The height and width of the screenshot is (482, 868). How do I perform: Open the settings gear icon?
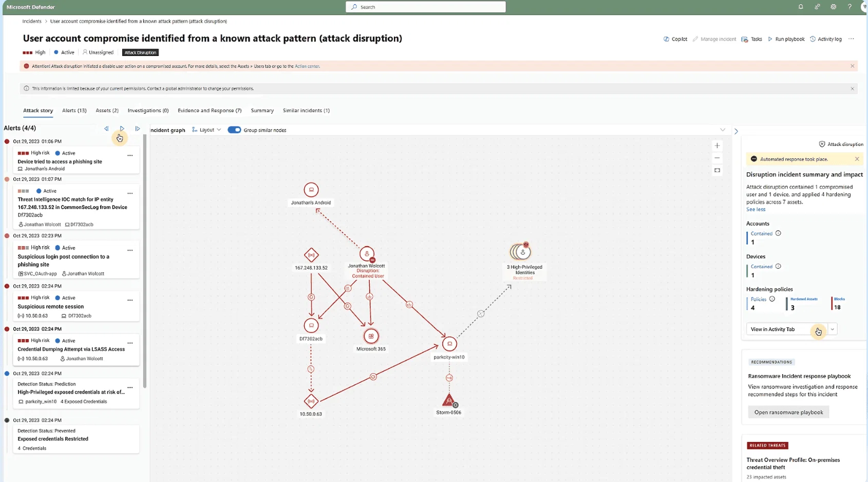[833, 7]
